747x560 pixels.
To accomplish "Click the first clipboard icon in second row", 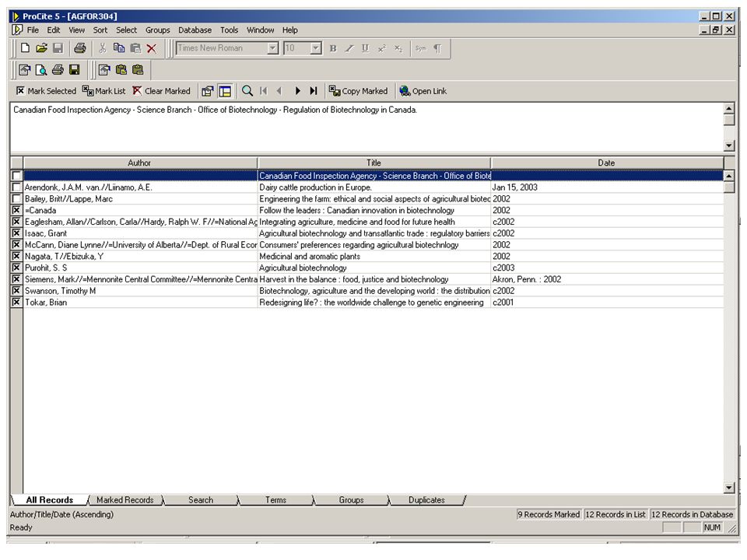I will click(121, 70).
